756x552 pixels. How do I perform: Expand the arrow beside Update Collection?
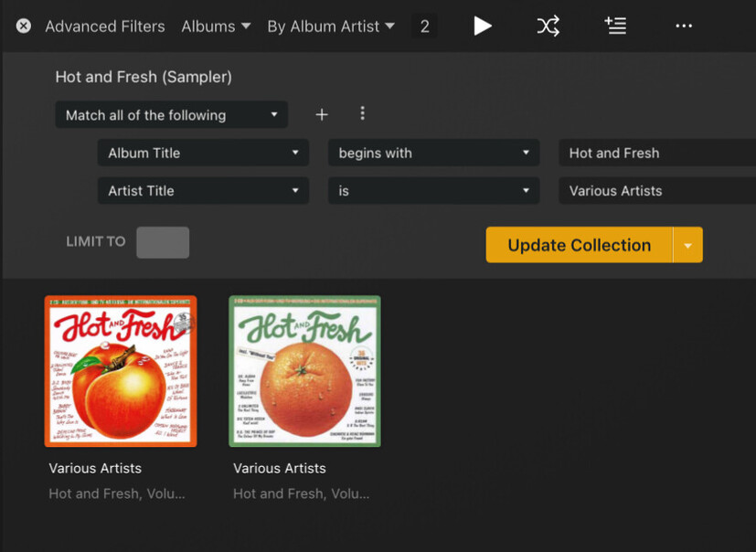coord(687,245)
